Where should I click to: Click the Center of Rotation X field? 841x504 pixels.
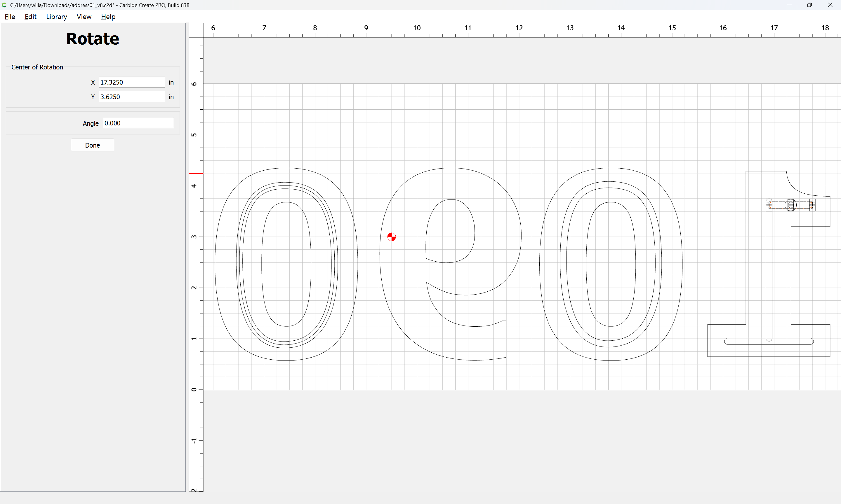(132, 82)
